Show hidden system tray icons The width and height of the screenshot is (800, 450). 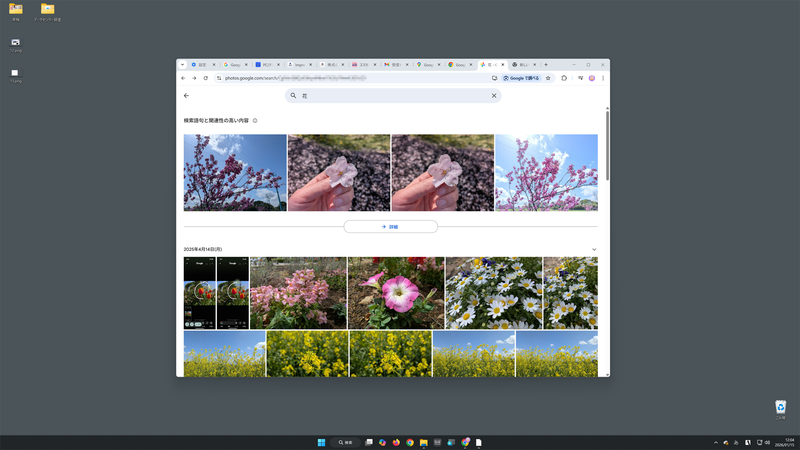coord(716,442)
